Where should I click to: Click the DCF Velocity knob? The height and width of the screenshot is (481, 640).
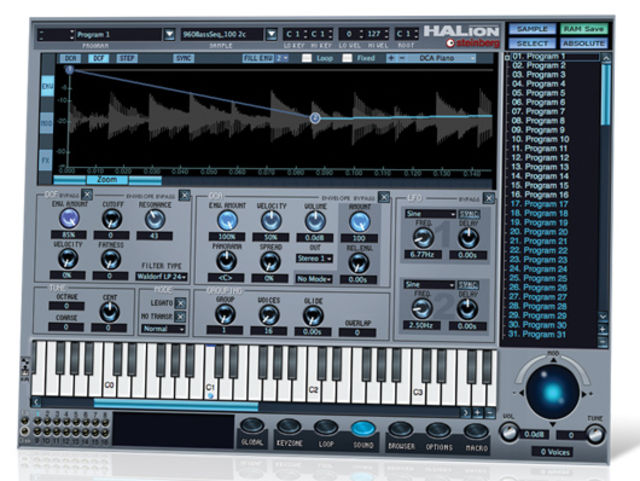tap(68, 259)
